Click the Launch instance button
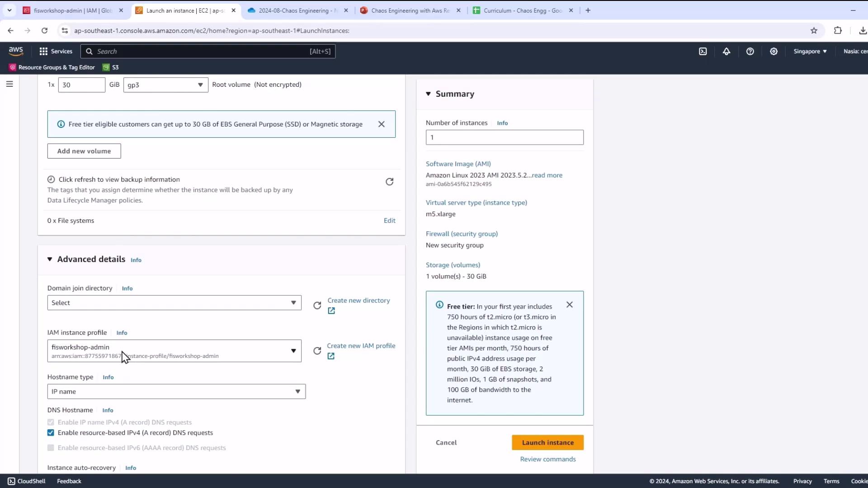 click(x=547, y=443)
